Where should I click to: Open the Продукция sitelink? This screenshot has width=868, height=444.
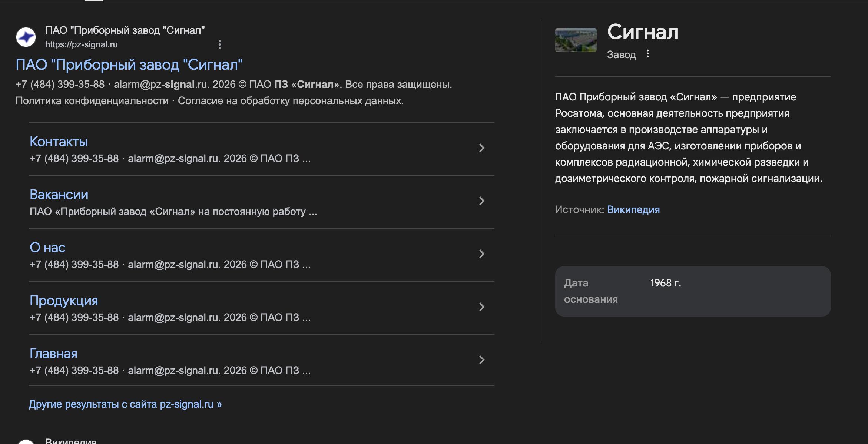(64, 301)
